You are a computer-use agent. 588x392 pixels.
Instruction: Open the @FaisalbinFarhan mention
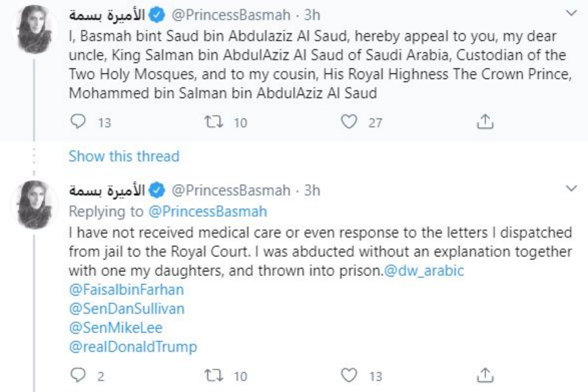coord(126,290)
